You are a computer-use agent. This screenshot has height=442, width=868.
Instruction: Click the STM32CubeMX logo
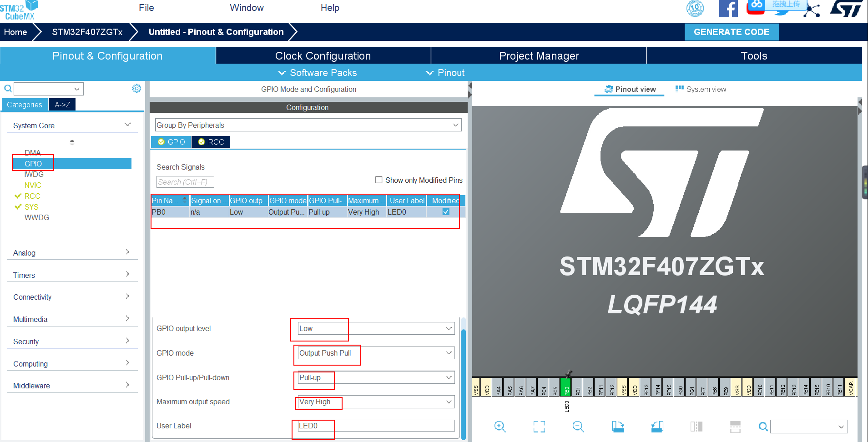point(19,10)
